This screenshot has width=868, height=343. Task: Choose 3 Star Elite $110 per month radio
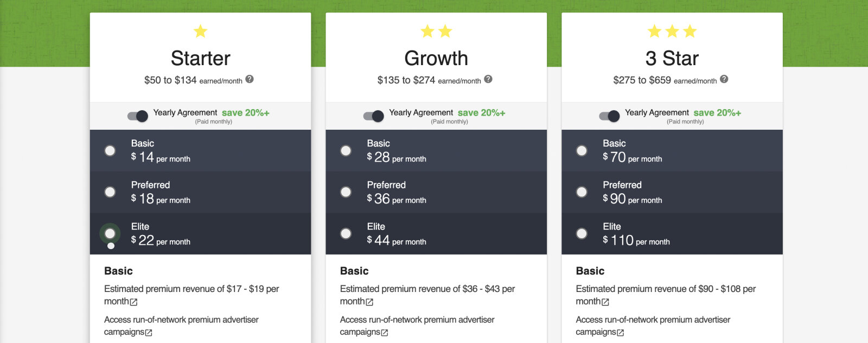click(x=582, y=233)
